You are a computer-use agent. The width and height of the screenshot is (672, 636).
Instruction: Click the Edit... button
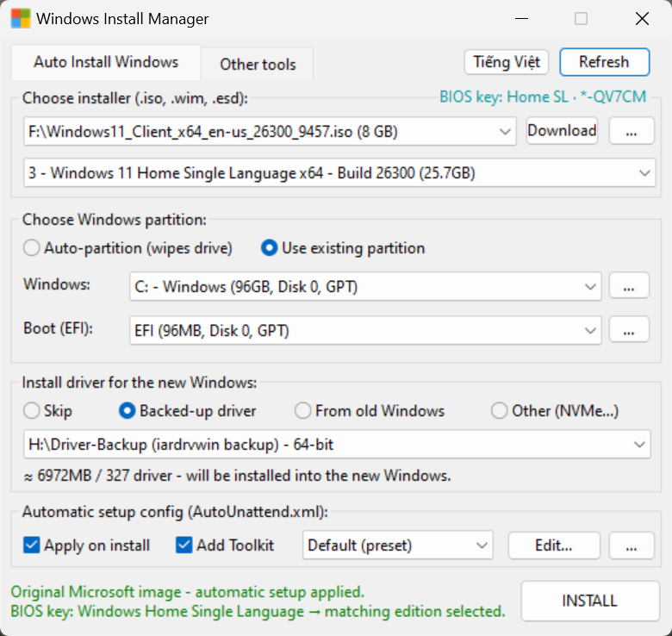pos(554,546)
